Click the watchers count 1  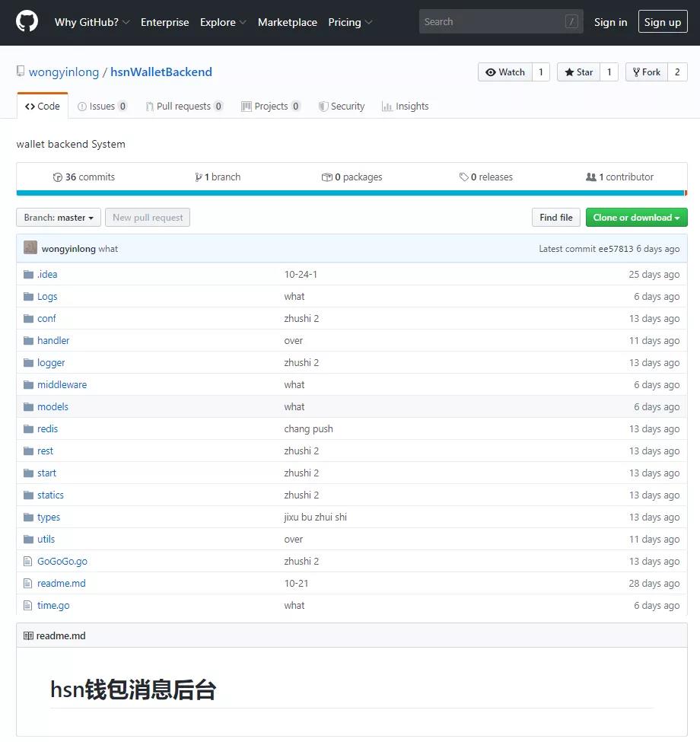point(541,72)
